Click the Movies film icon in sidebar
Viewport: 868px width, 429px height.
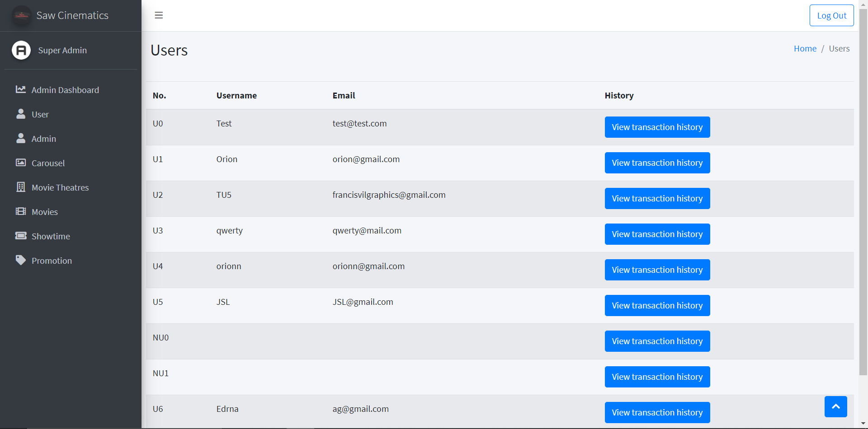click(21, 211)
